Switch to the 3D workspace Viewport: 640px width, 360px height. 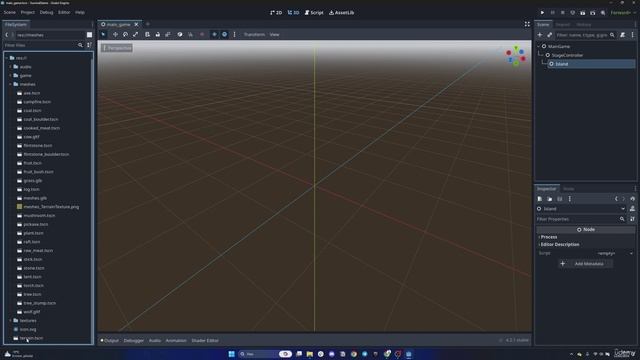pos(293,13)
